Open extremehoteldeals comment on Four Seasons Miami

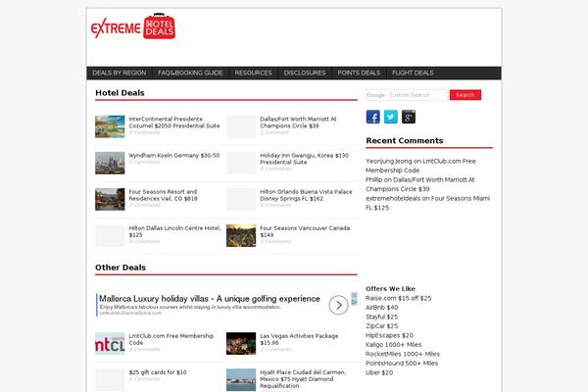(428, 203)
